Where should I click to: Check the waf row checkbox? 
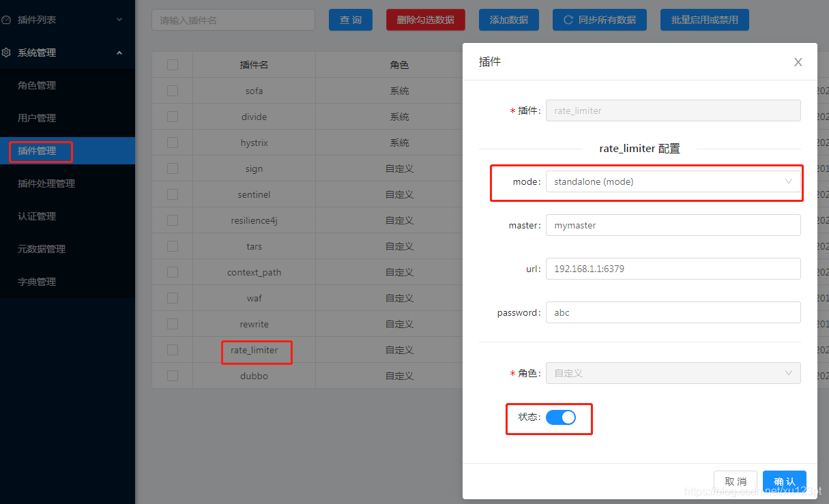[173, 298]
